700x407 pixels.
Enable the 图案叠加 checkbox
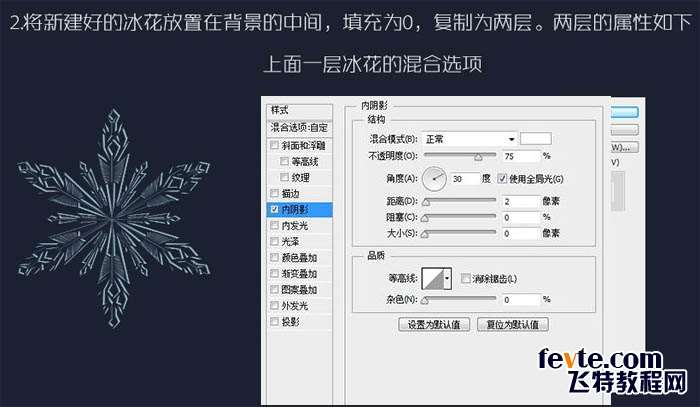pos(275,290)
